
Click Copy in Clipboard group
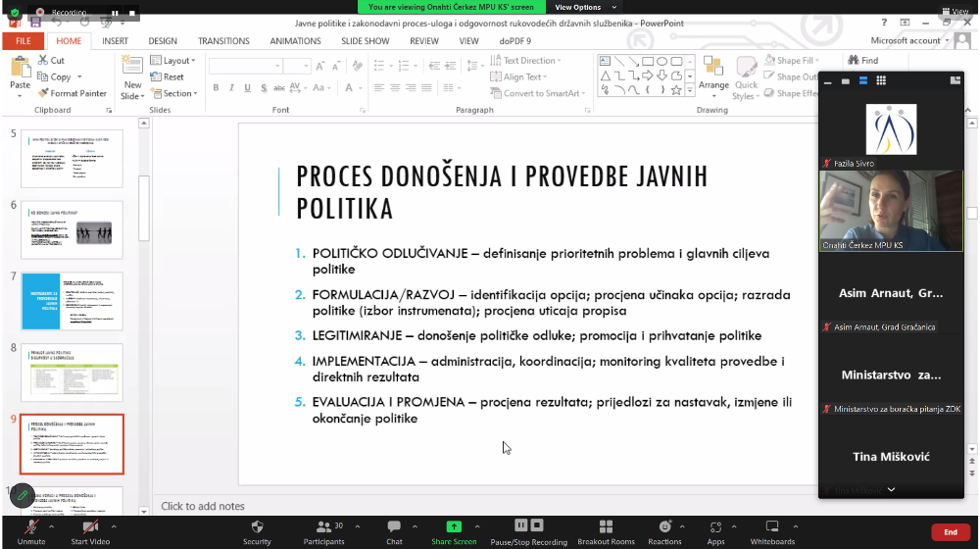click(x=54, y=76)
